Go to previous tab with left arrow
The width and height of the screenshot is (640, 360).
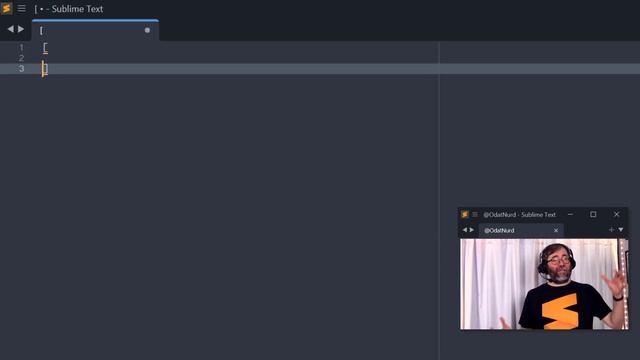click(x=11, y=29)
